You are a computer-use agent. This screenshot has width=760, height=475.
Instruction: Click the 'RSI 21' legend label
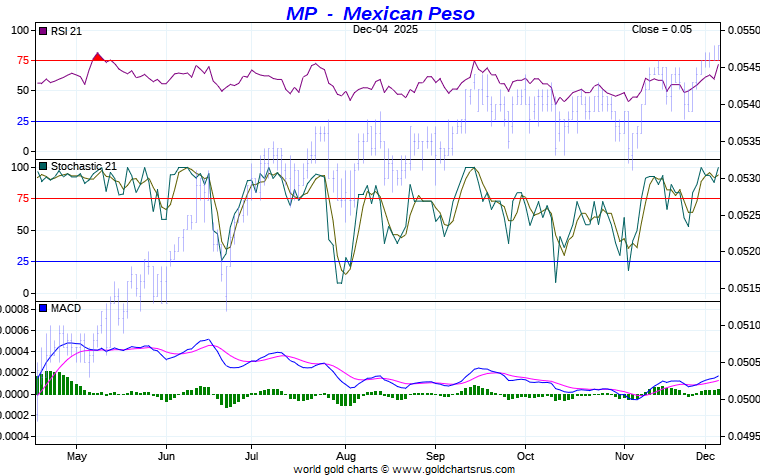[66, 31]
